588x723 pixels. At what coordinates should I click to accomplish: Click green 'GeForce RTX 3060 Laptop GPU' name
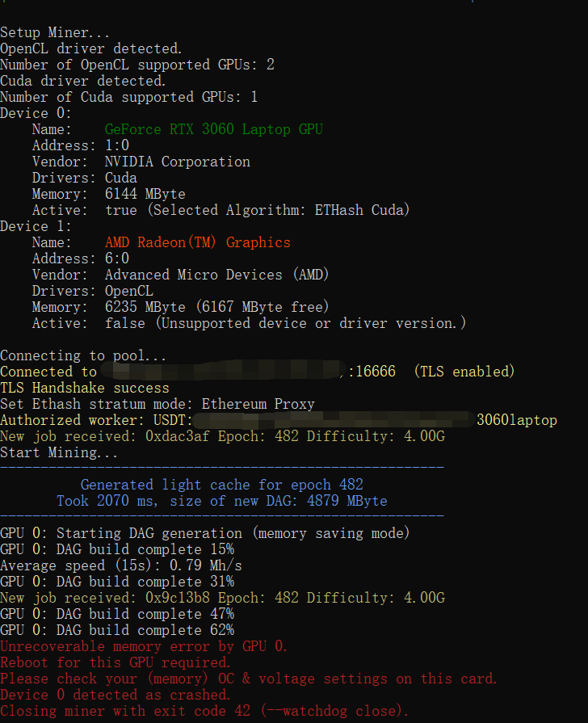coord(213,129)
